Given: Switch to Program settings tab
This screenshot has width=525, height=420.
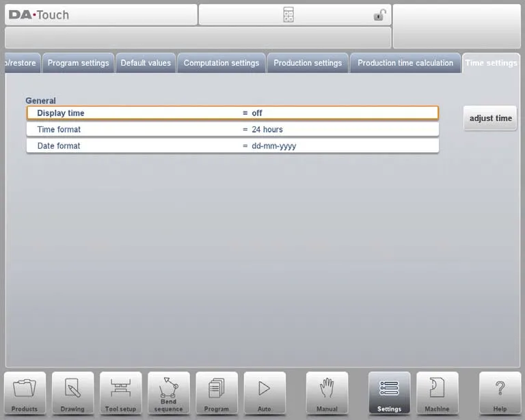Looking at the screenshot, I should point(78,63).
